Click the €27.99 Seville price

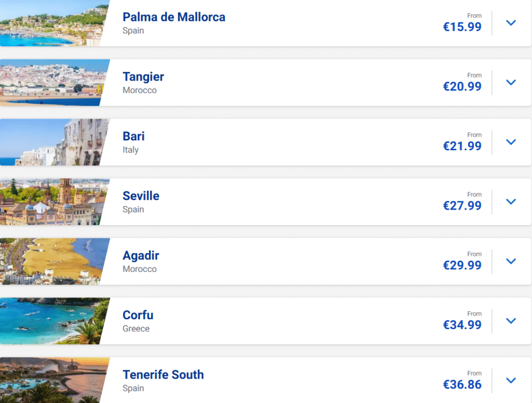click(x=462, y=206)
